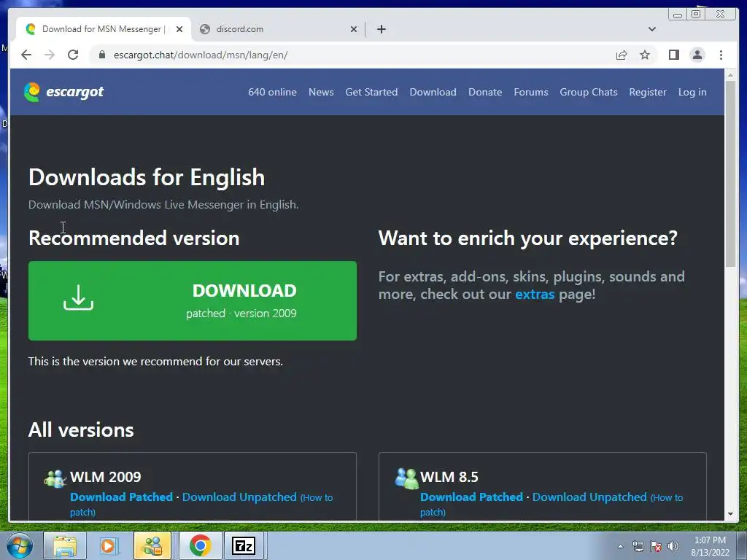747x560 pixels.
Task: Open the extras page link
Action: point(535,295)
